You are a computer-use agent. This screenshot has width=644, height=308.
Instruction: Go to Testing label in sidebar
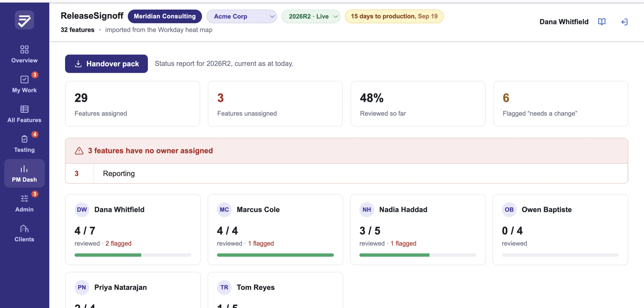[24, 150]
